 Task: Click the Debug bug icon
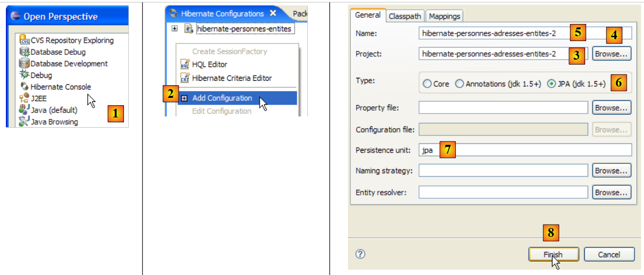tap(24, 75)
